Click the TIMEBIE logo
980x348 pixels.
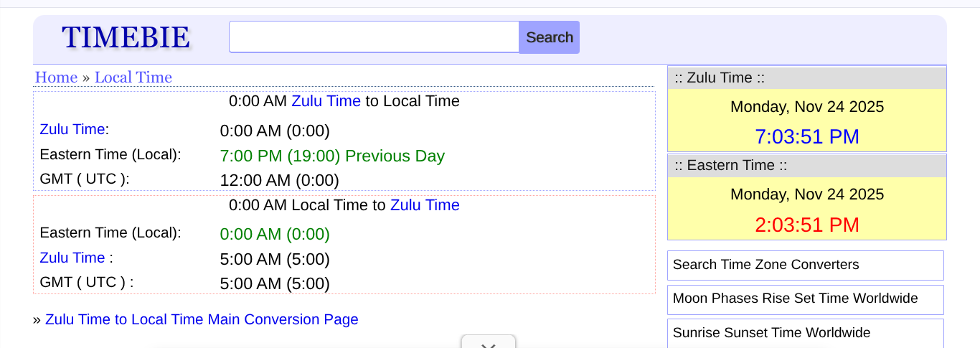coord(126,38)
